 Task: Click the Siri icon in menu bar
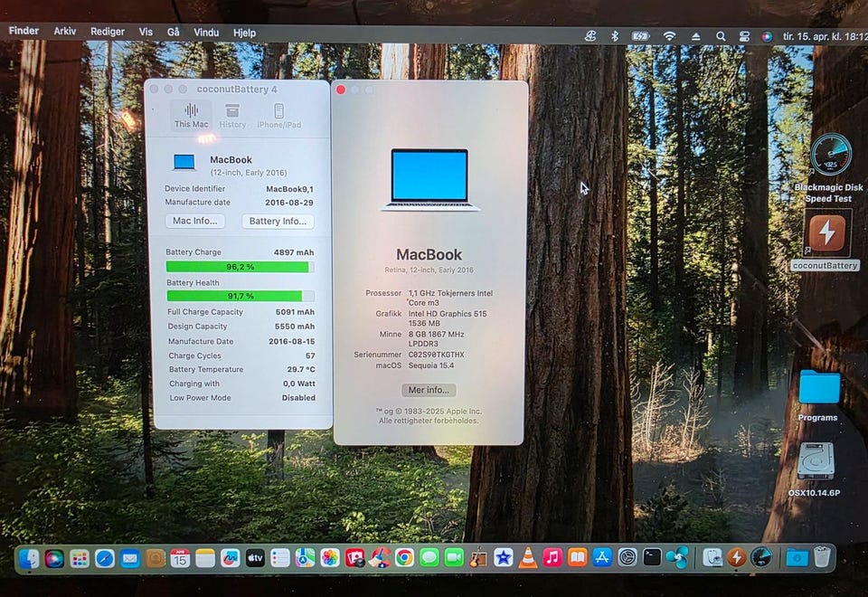767,36
